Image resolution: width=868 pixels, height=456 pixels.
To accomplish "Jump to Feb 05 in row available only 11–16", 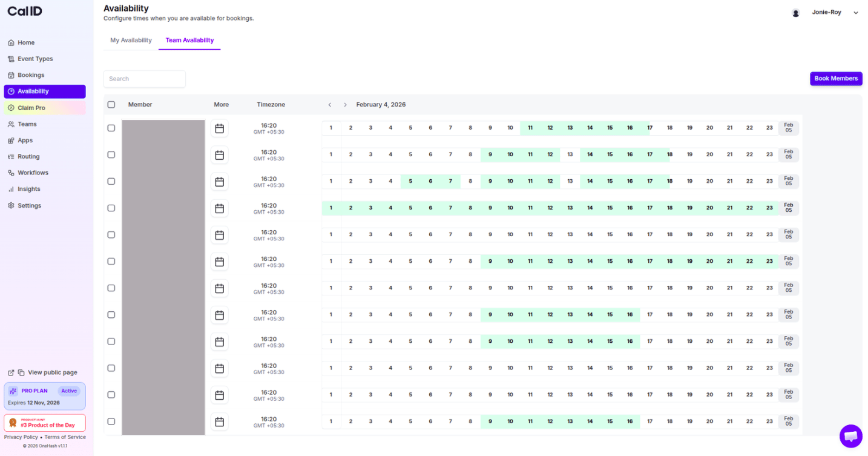I will pos(788,128).
